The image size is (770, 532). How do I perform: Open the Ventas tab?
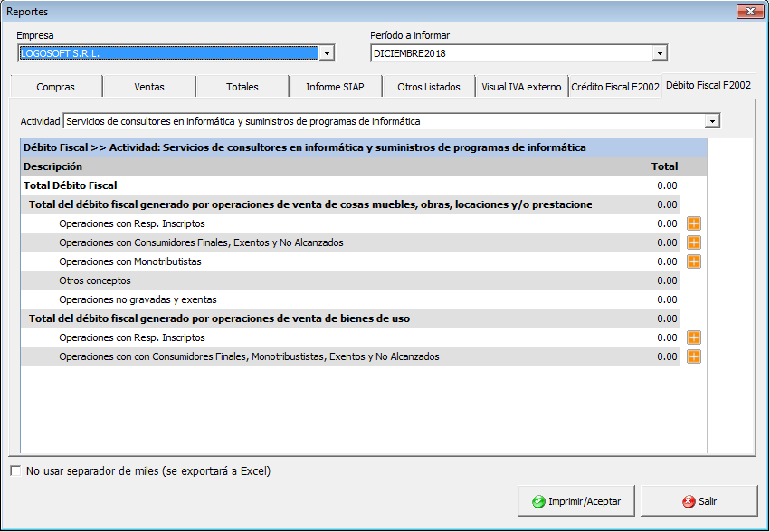(x=149, y=87)
